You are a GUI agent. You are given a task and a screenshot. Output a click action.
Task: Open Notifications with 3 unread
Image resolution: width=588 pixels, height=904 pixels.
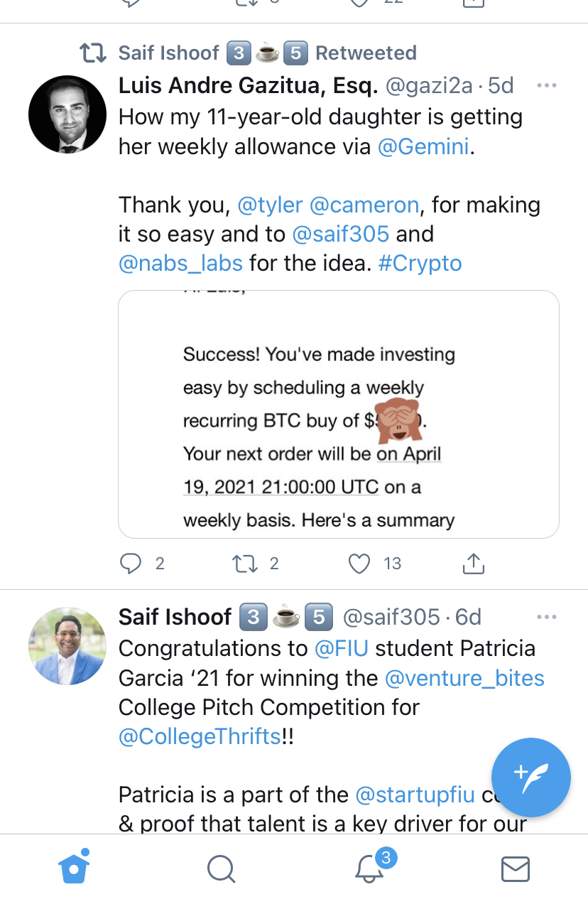click(x=370, y=868)
